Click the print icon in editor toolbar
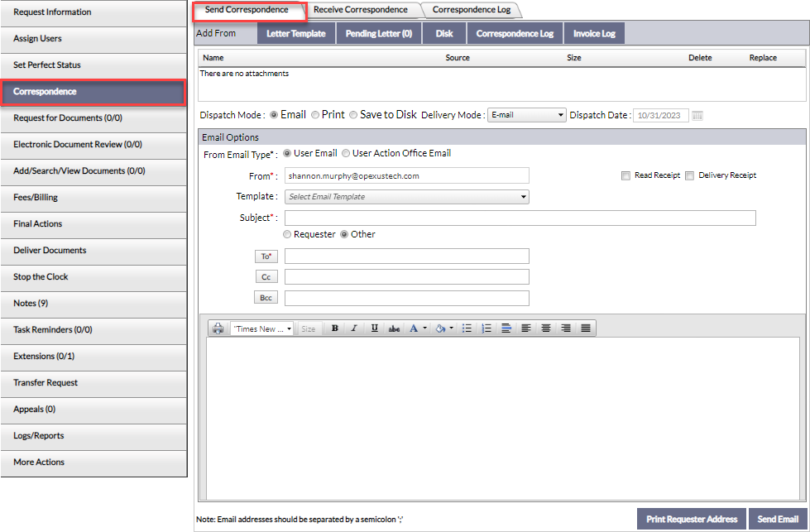The image size is (810, 532). point(218,328)
